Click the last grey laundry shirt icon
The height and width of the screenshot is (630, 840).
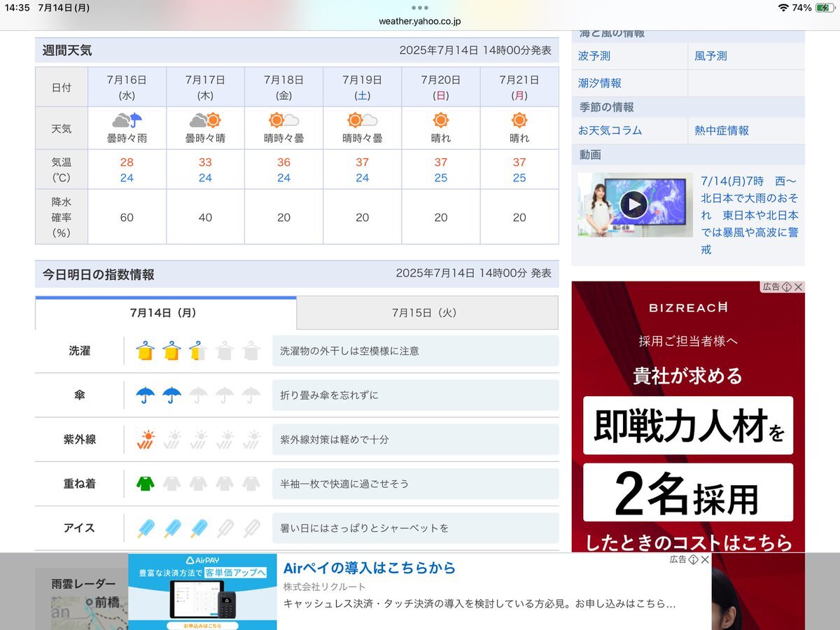coord(251,351)
